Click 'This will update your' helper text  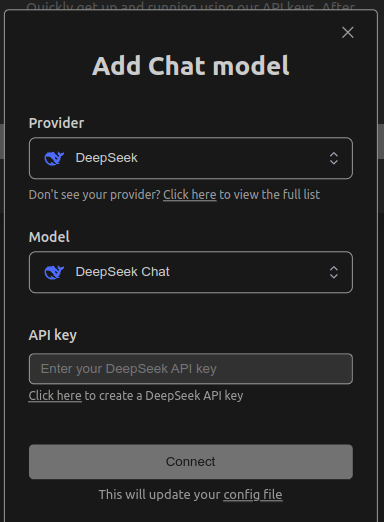(160, 495)
